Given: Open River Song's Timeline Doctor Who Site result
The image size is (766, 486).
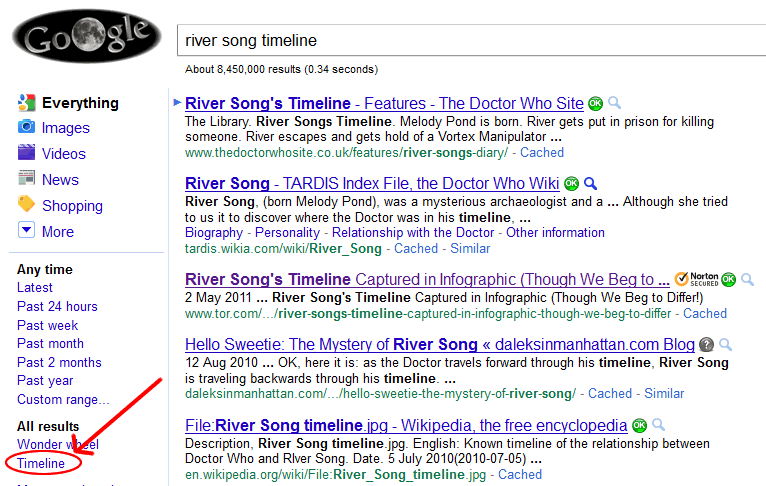Looking at the screenshot, I should tap(384, 104).
